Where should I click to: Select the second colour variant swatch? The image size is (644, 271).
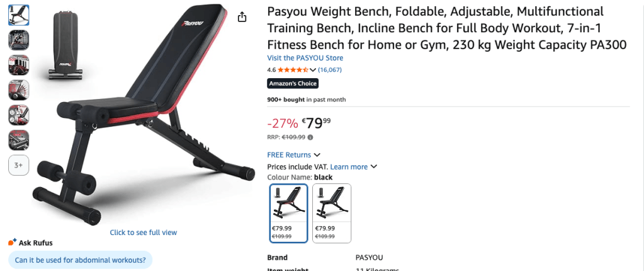coord(332,213)
